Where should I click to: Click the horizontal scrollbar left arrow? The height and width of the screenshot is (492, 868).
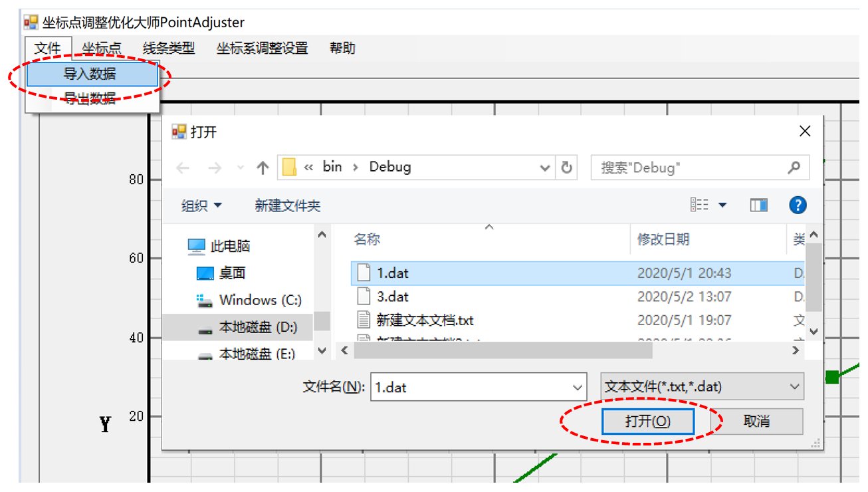pyautogui.click(x=344, y=350)
